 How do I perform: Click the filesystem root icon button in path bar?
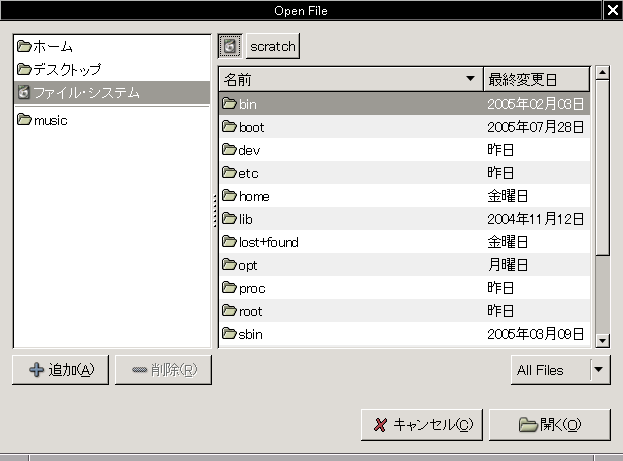230,46
